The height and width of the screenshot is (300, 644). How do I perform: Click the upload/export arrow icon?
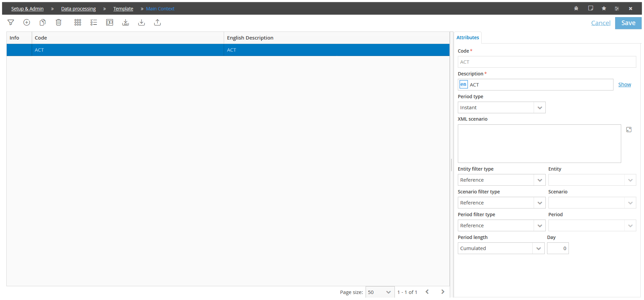click(157, 22)
